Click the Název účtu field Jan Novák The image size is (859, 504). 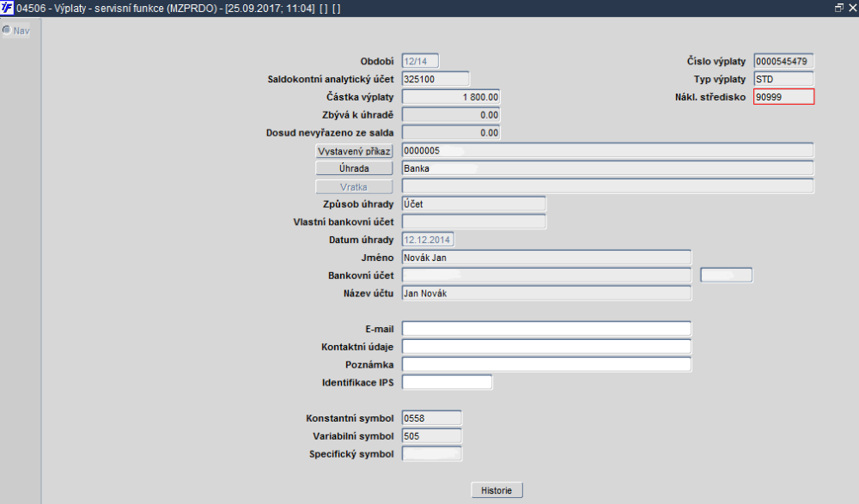click(546, 293)
